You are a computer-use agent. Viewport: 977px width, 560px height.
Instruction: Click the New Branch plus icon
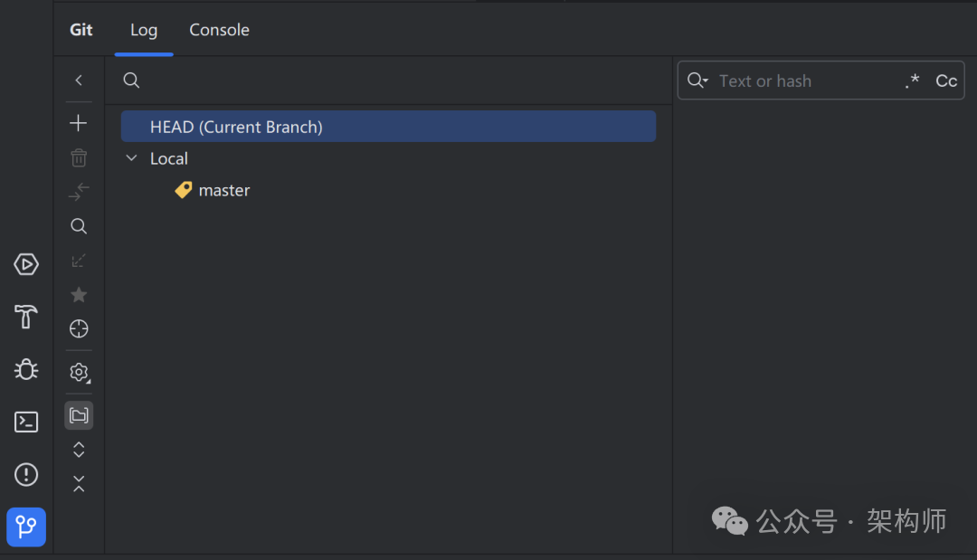tap(79, 123)
